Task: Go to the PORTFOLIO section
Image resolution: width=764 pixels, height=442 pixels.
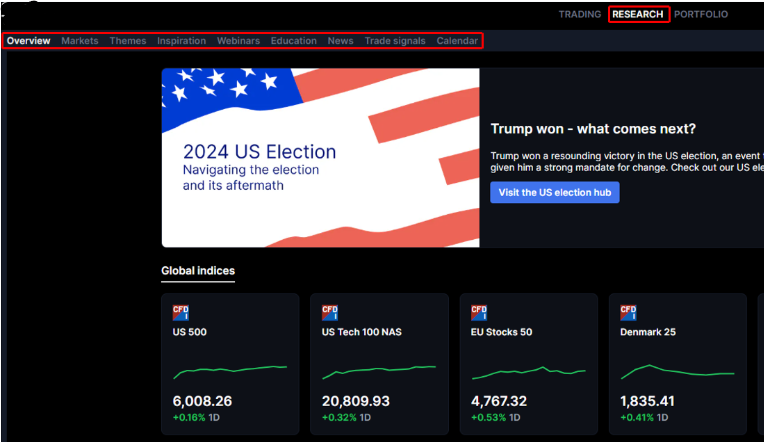Action: coord(701,15)
